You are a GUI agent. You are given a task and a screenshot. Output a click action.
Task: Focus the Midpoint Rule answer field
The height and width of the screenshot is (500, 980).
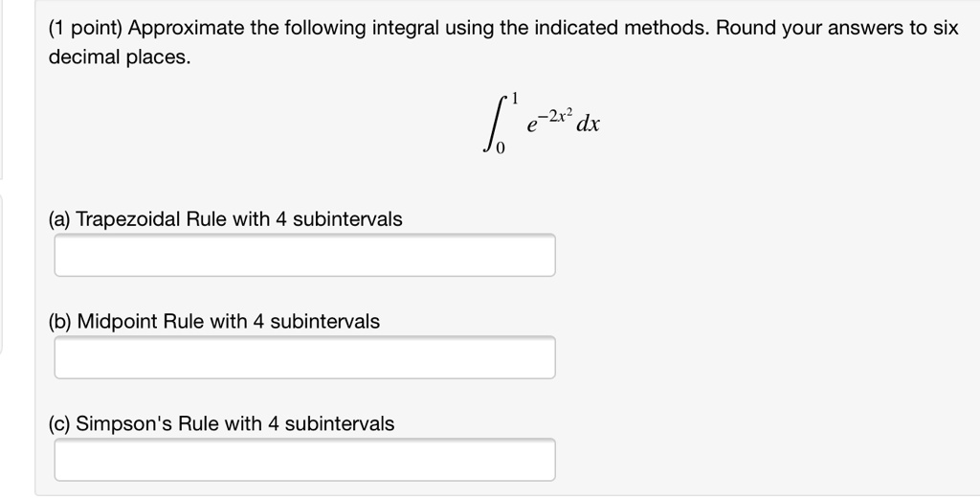pos(304,357)
